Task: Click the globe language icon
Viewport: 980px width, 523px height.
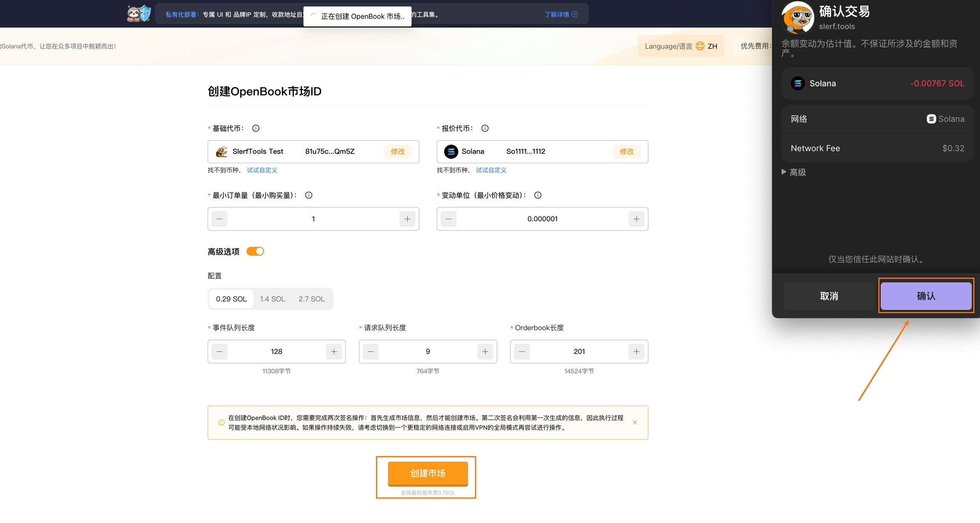Action: (700, 46)
